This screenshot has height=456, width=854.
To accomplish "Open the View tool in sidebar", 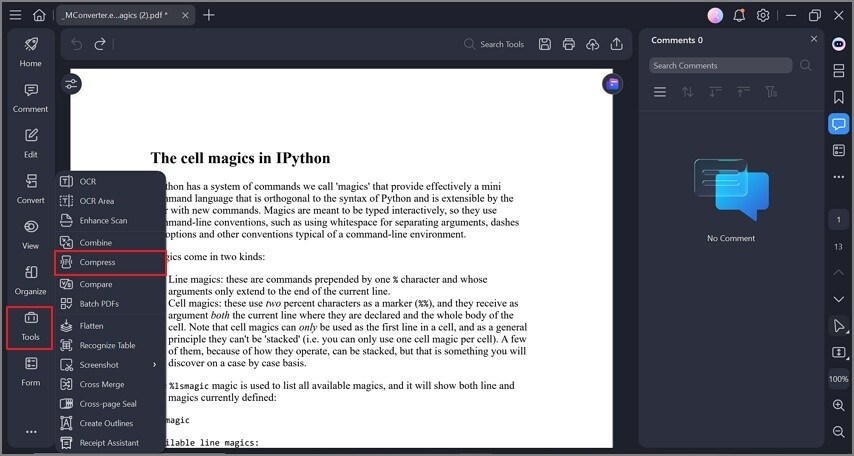I will point(30,235).
